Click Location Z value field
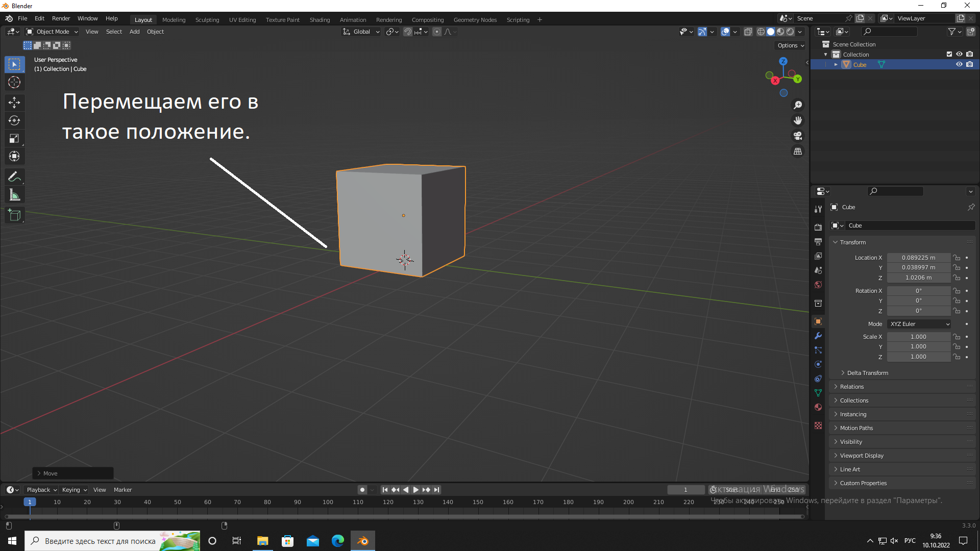This screenshot has height=551, width=980. 918,278
